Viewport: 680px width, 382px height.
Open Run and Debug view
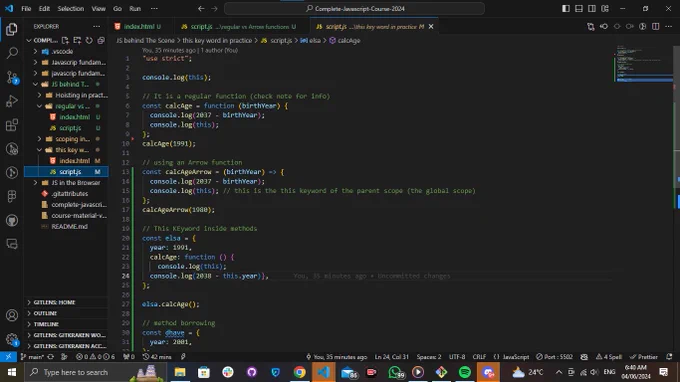(12, 101)
